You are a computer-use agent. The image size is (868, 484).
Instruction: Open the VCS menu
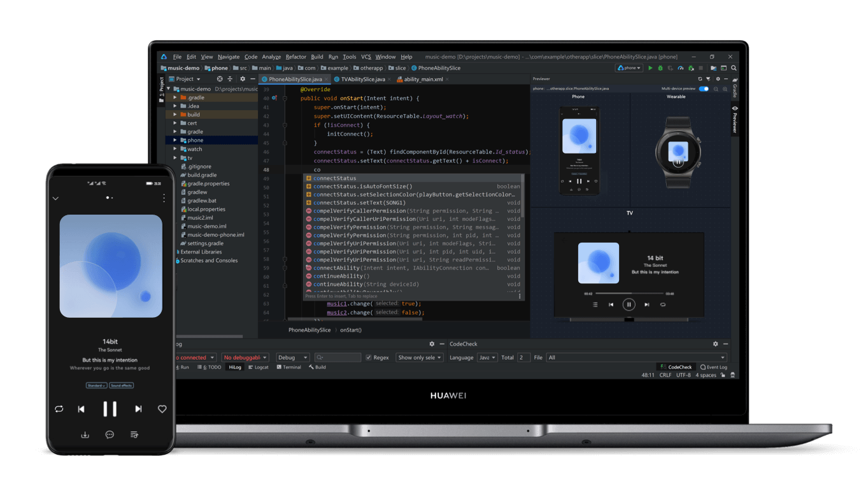(x=366, y=57)
